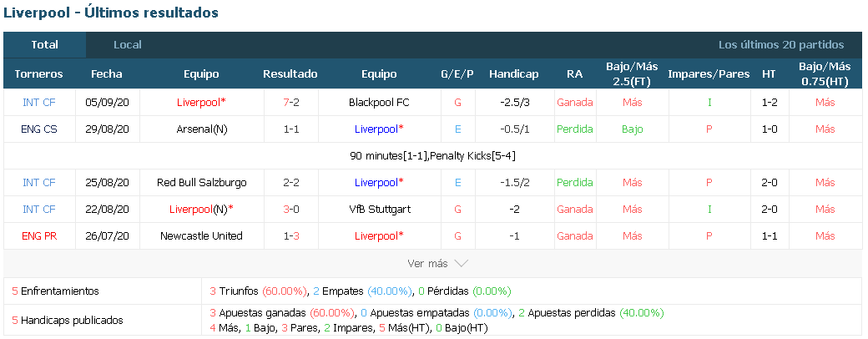The width and height of the screenshot is (868, 339).
Task: Open the Arsenal(N) team link
Action: [201, 129]
